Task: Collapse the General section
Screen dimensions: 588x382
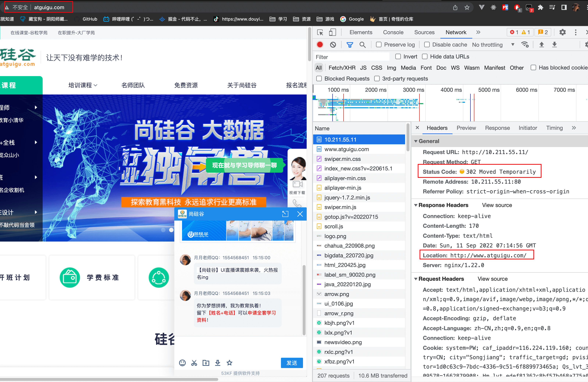Action: 416,141
